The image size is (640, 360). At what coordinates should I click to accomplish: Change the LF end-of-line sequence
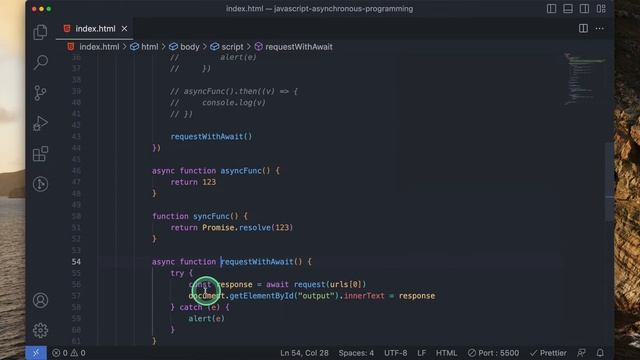421,353
